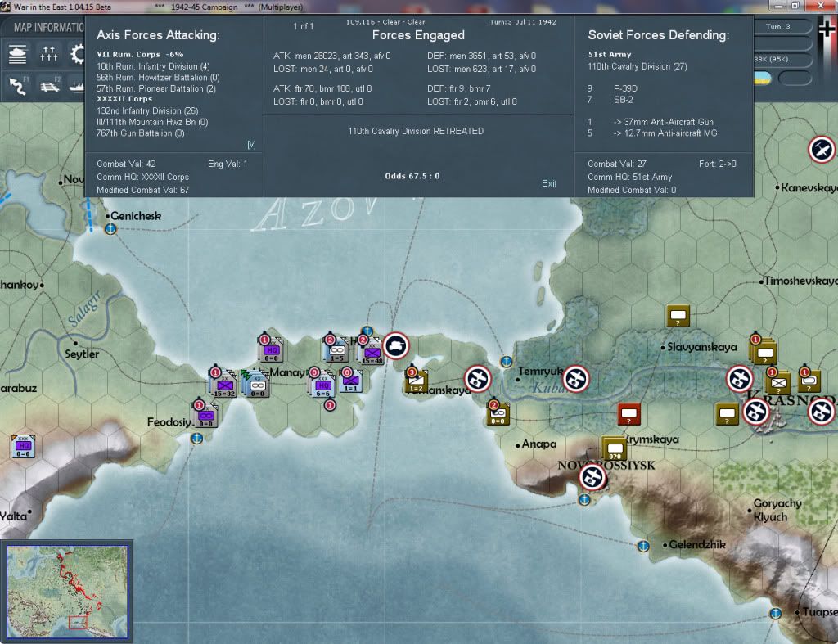Click the Tuapse port anchor icon

pyautogui.click(x=776, y=613)
